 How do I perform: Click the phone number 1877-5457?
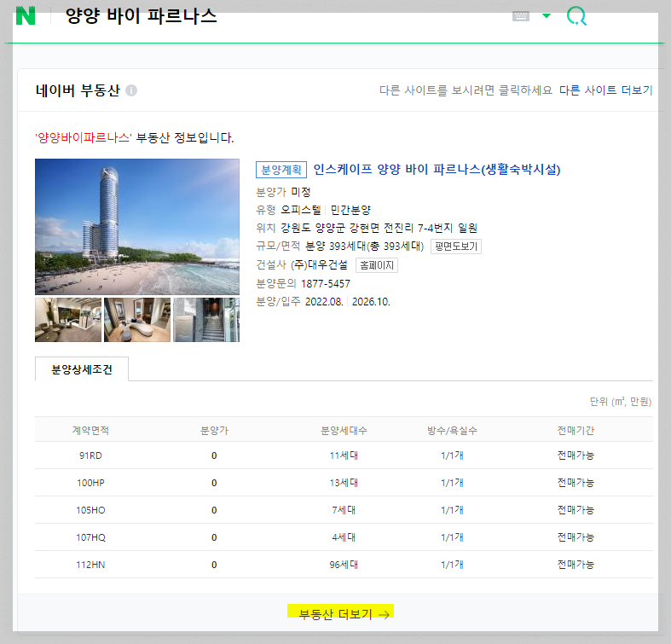click(x=325, y=283)
